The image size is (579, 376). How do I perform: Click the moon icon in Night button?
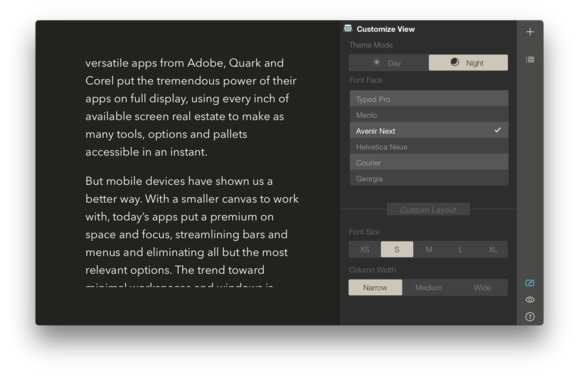[455, 62]
